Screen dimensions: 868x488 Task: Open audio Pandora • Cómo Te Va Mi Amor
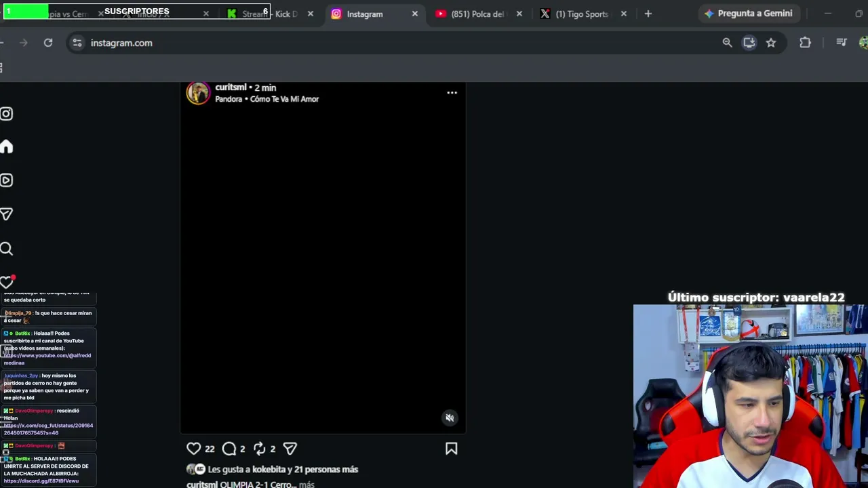click(x=267, y=99)
